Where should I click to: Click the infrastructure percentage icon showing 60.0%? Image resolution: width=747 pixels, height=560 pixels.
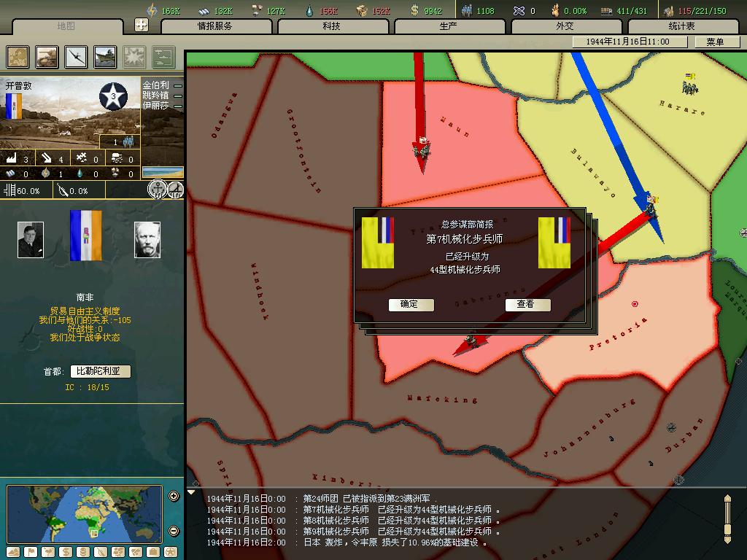point(9,190)
